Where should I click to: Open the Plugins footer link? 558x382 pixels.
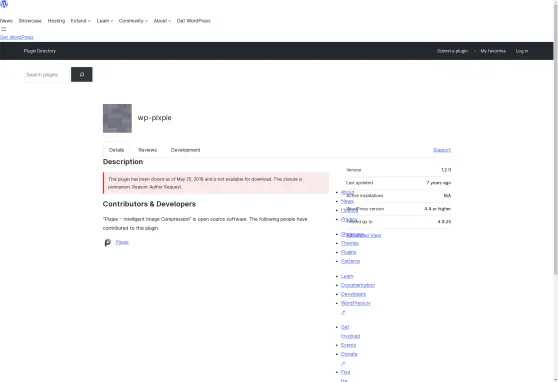click(348, 252)
